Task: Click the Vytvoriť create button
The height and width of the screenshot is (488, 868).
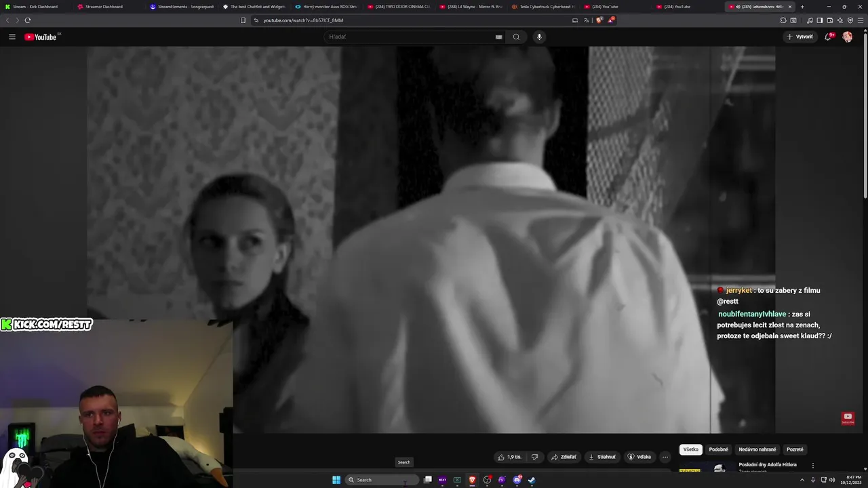Action: point(800,37)
